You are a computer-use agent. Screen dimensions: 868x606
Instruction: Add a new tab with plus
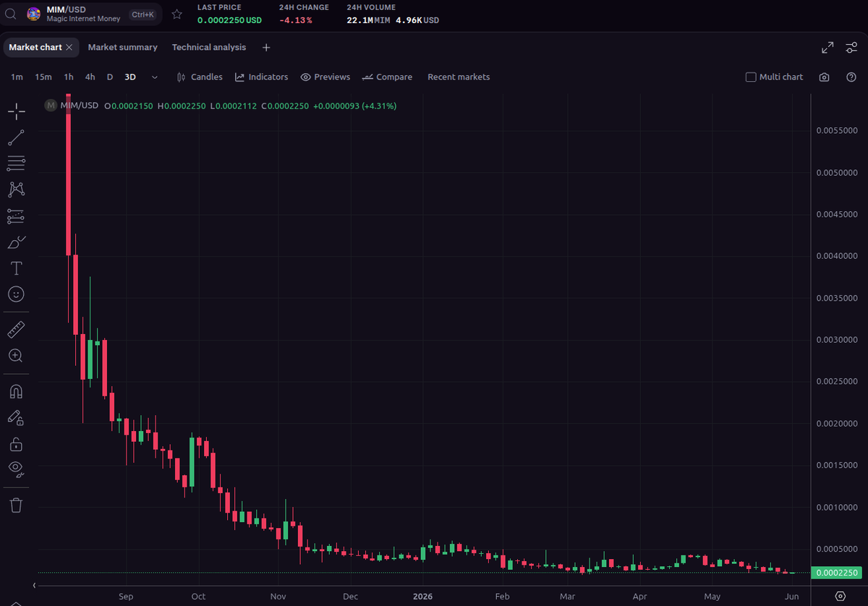[266, 48]
